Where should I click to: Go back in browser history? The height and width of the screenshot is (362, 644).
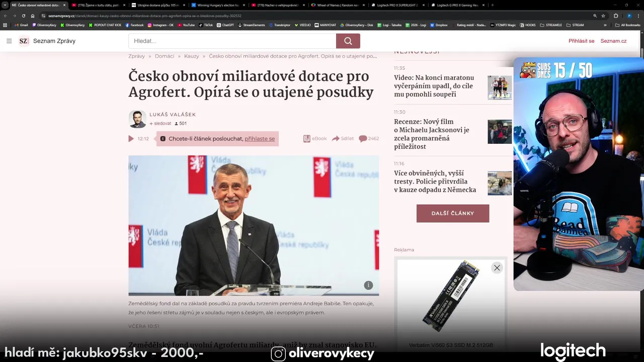(x=6, y=16)
